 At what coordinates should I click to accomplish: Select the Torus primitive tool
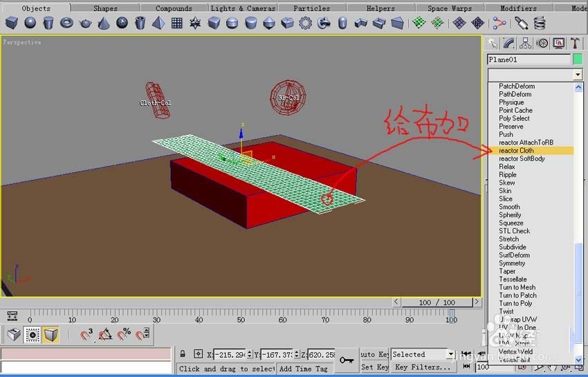click(66, 24)
